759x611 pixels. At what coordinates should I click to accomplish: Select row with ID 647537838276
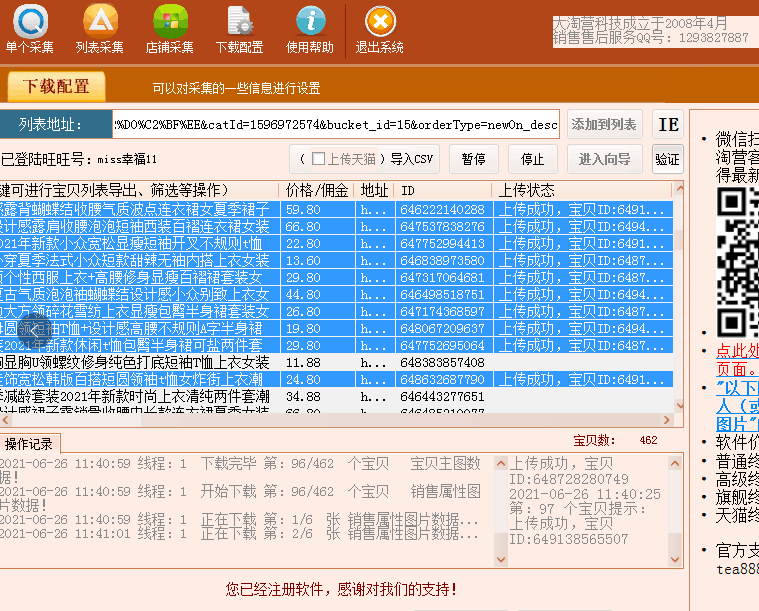(336, 226)
